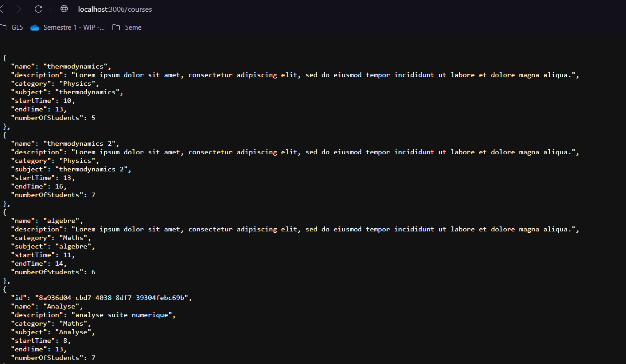Open the Semestre 1 - WIP bookmark
The height and width of the screenshot is (364, 626).
74,27
